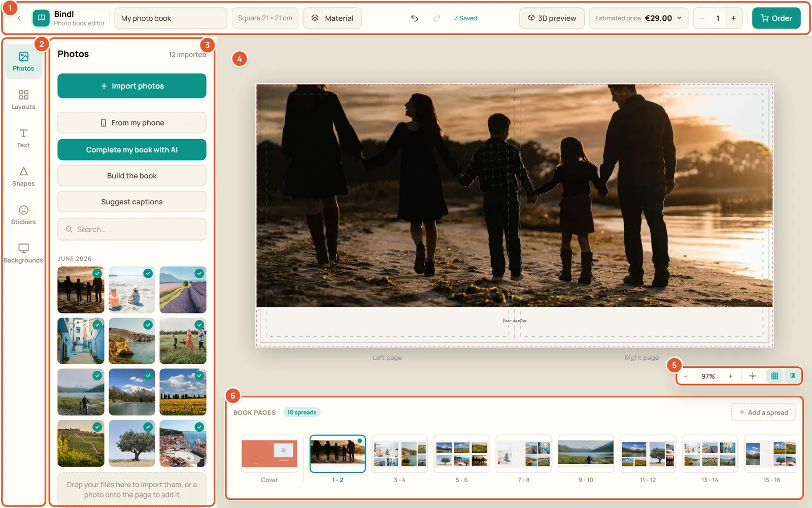Open spread 13 - 14 thumbnail

[x=709, y=454]
